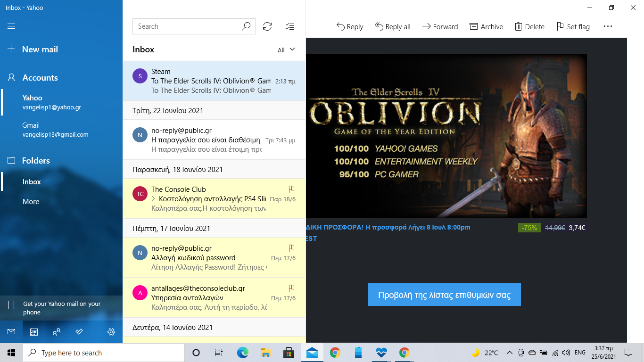
Task: Forward the open message
Action: coord(440,27)
